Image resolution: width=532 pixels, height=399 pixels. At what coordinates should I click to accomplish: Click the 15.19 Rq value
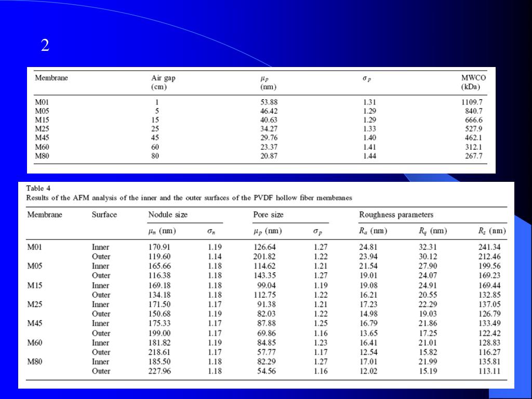pyautogui.click(x=428, y=371)
